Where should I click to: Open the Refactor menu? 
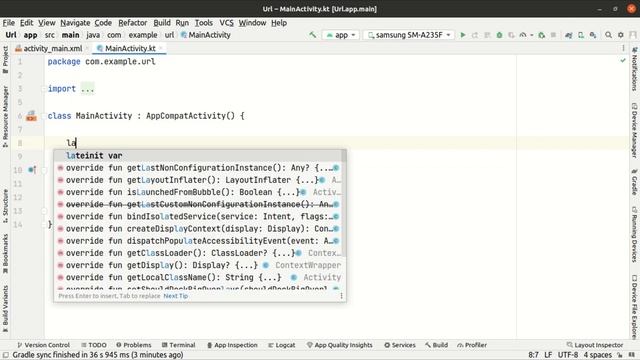tap(133, 23)
